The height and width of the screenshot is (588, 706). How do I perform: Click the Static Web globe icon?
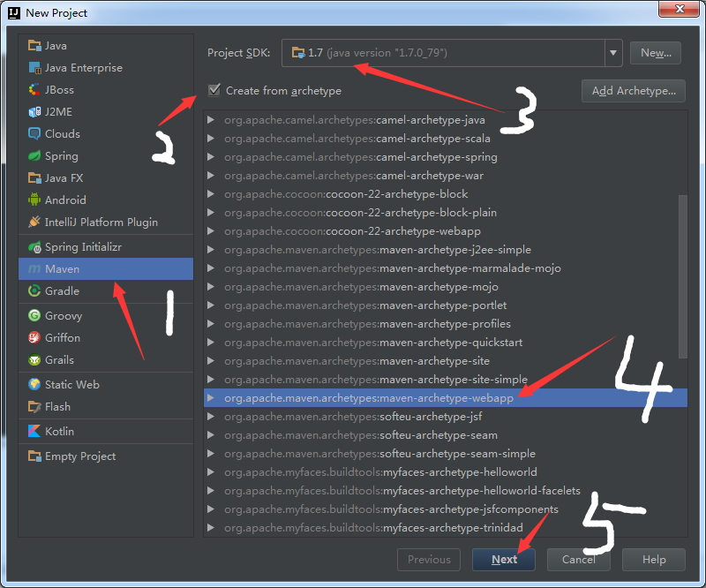34,384
